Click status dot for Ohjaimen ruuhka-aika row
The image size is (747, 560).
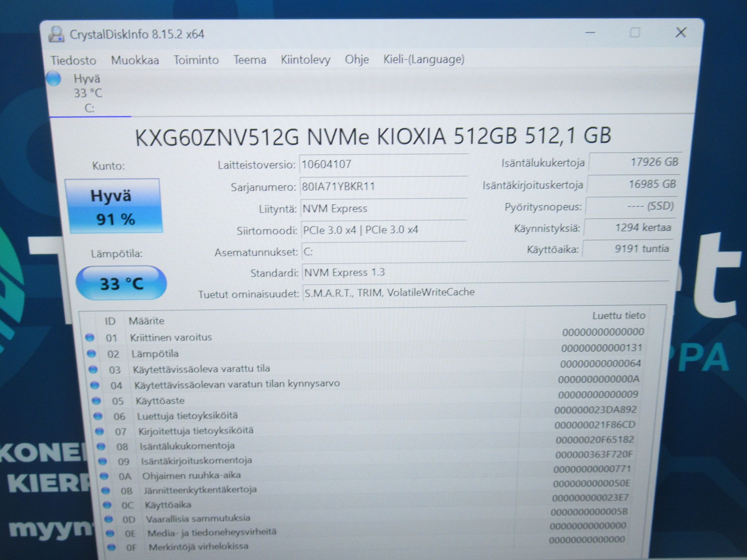click(104, 476)
